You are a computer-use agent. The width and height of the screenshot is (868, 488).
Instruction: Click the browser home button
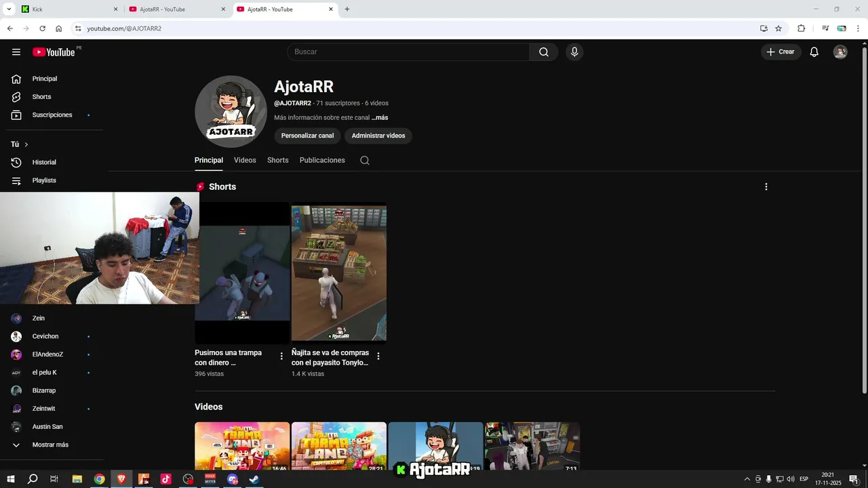[59, 28]
